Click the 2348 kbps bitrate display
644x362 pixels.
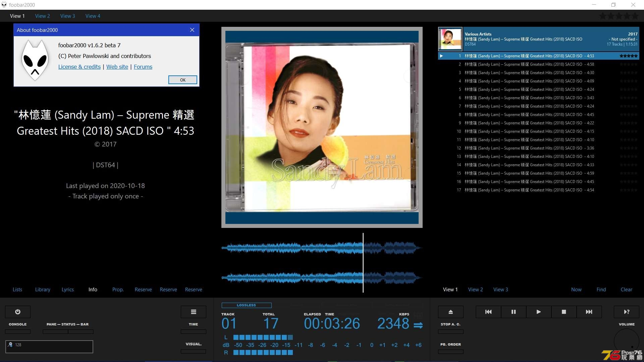tap(393, 323)
